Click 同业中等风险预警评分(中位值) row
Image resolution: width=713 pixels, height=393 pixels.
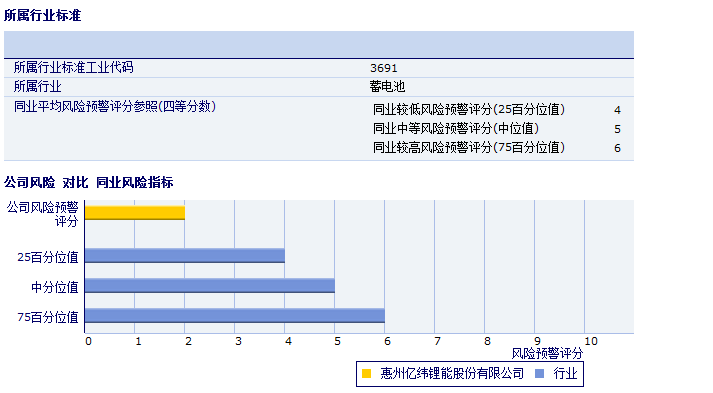click(x=497, y=129)
